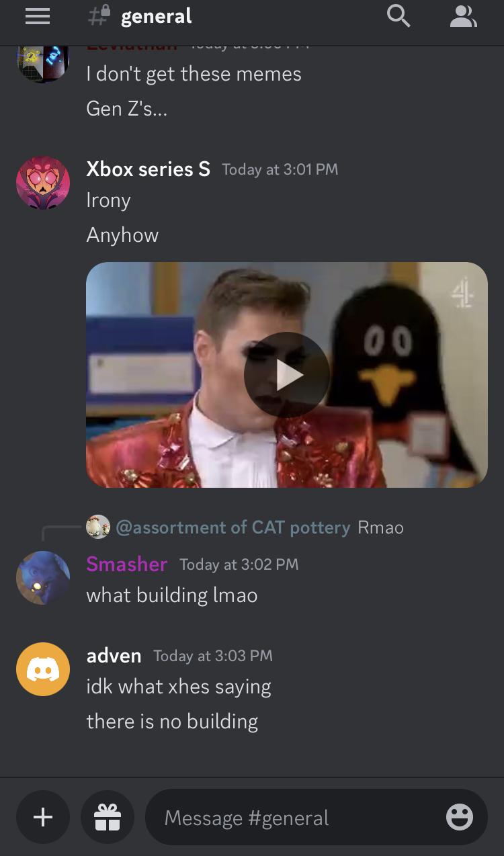Open the small reply avatar of CAT pottery
This screenshot has width=504, height=856.
click(x=98, y=527)
